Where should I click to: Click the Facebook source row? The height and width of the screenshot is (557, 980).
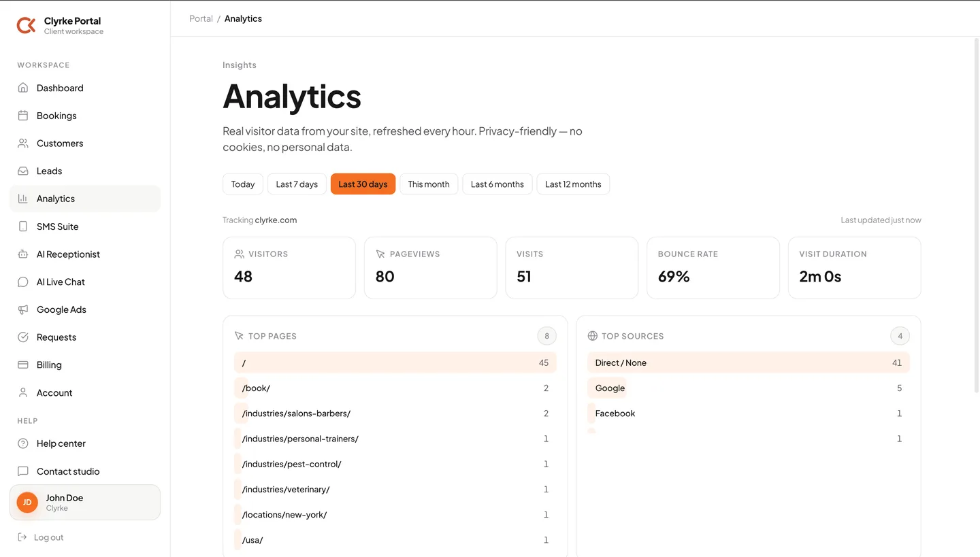coord(749,413)
